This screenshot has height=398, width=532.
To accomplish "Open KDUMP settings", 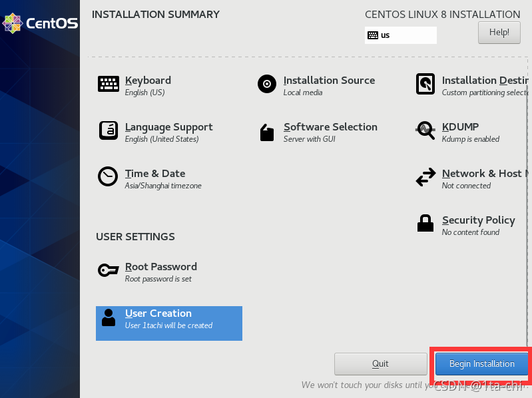I will 460,127.
